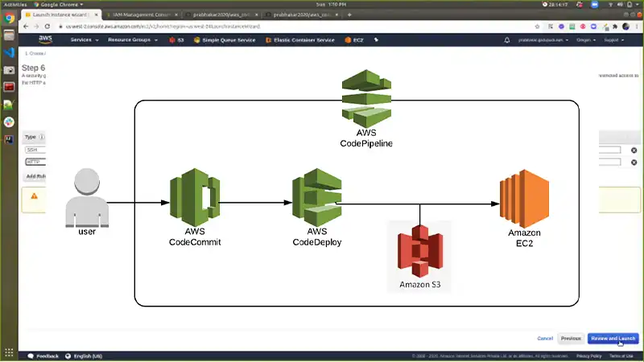Click the Review and Launch button
The width and height of the screenshot is (644, 362).
[x=613, y=339]
